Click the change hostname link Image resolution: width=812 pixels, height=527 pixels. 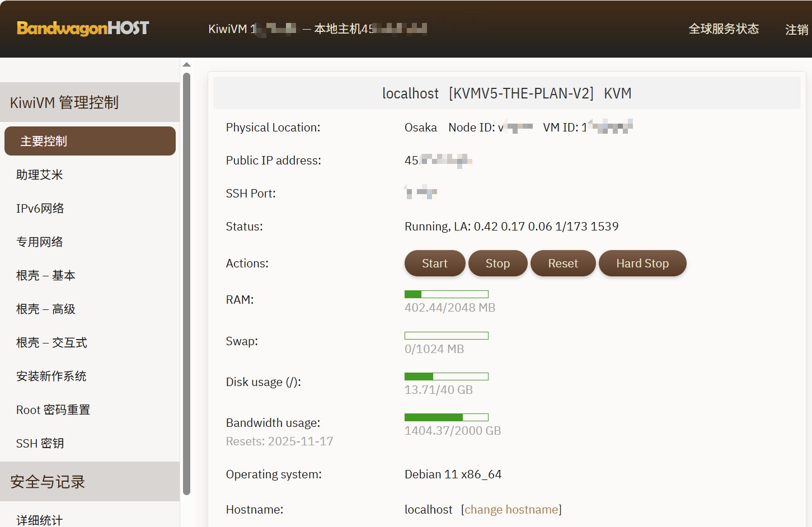(511, 510)
